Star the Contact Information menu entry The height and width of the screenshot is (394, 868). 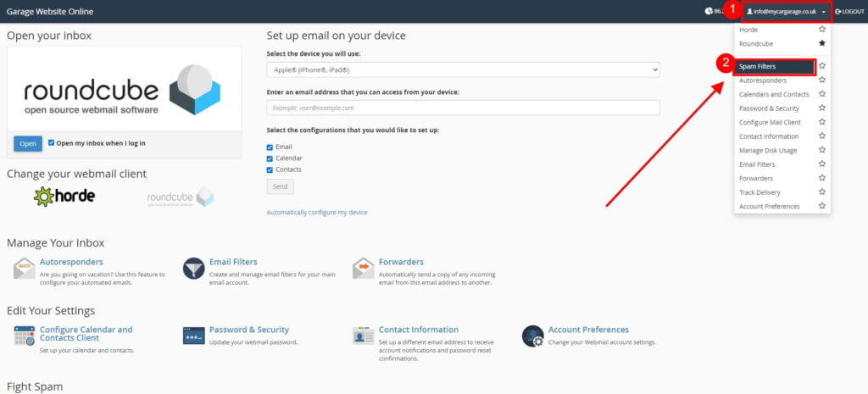(822, 136)
